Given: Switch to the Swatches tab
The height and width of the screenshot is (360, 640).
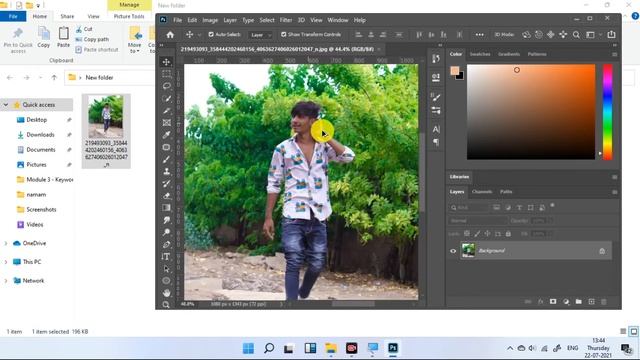Looking at the screenshot, I should click(x=480, y=54).
